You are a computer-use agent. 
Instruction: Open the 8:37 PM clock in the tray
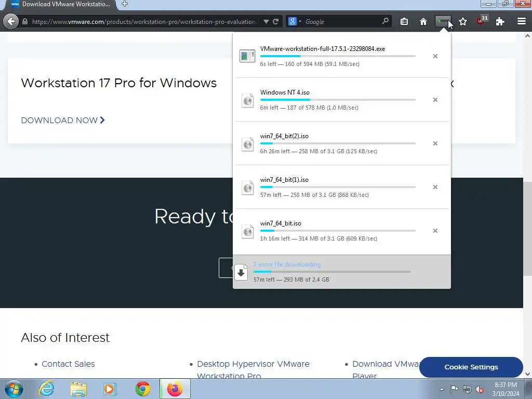[x=506, y=389]
